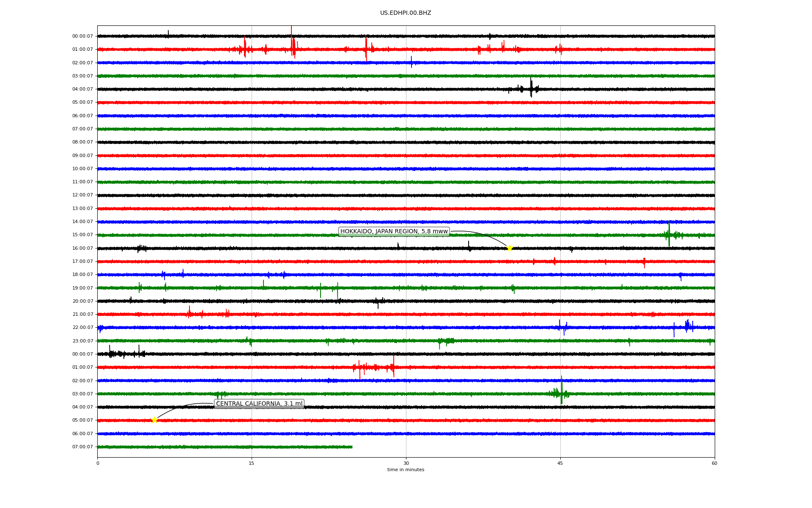This screenshot has height=508, width=812.
Task: Click the US.EDHPI.00.BHZ plot title
Action: tap(406, 13)
